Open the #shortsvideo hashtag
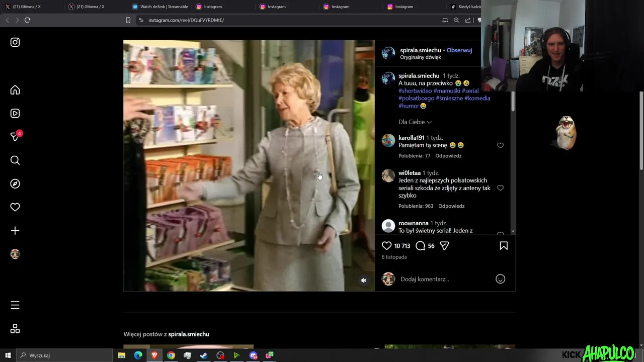Viewport: 644px width, 362px height. pos(415,91)
